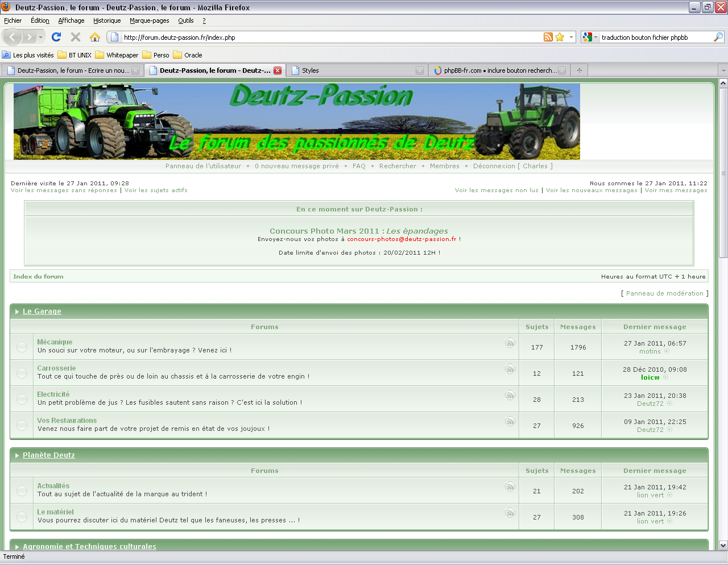Click the search field with 'traduction bouton'

pyautogui.click(x=655, y=38)
